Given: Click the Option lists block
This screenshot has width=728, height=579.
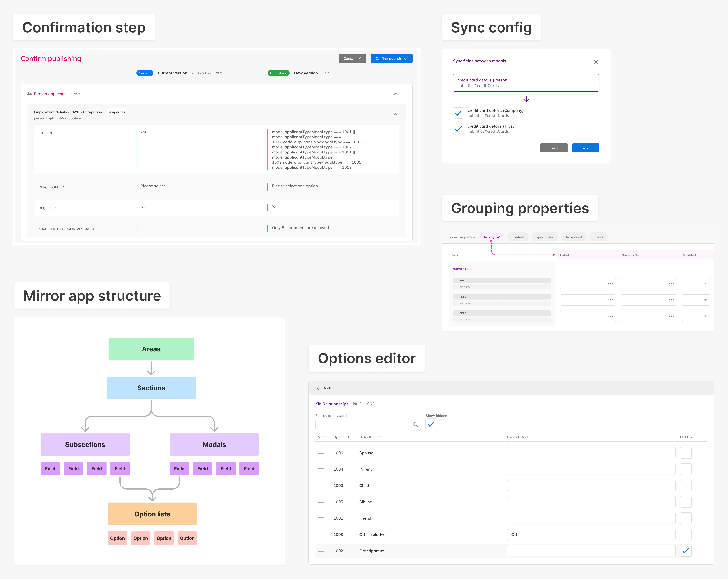Looking at the screenshot, I should tap(152, 514).
